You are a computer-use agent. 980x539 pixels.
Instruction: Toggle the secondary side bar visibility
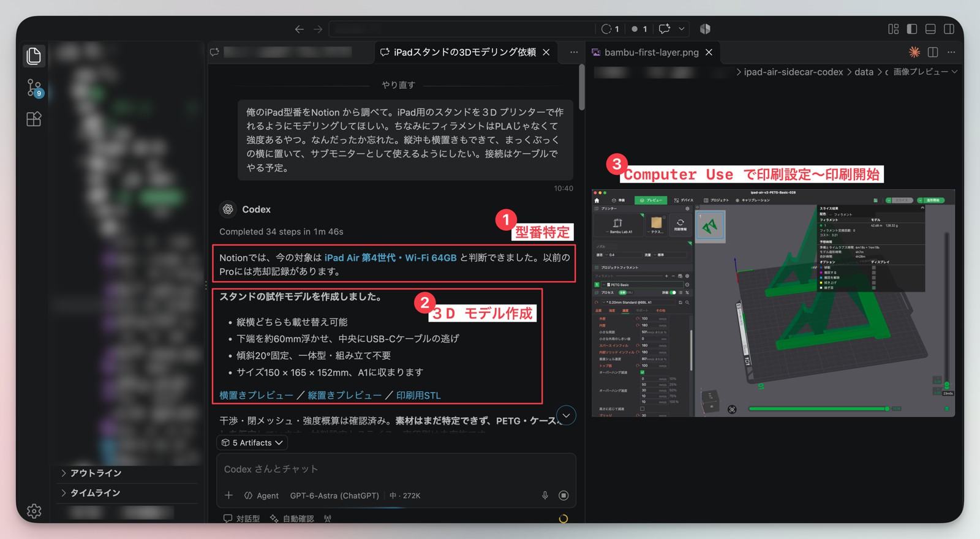click(949, 29)
